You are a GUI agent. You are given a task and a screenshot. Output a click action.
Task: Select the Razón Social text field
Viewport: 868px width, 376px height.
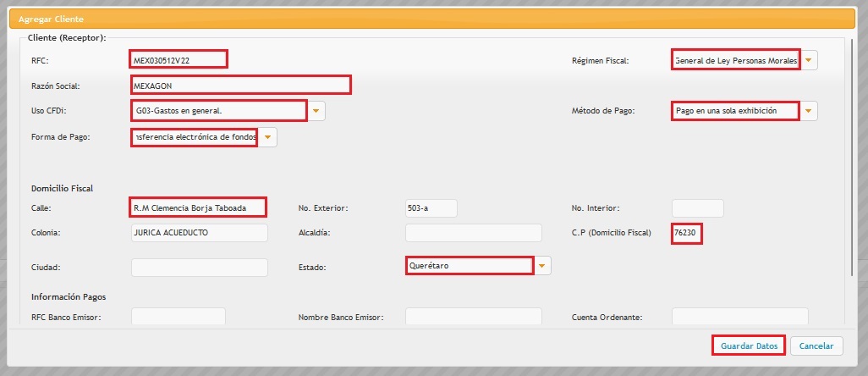point(241,85)
